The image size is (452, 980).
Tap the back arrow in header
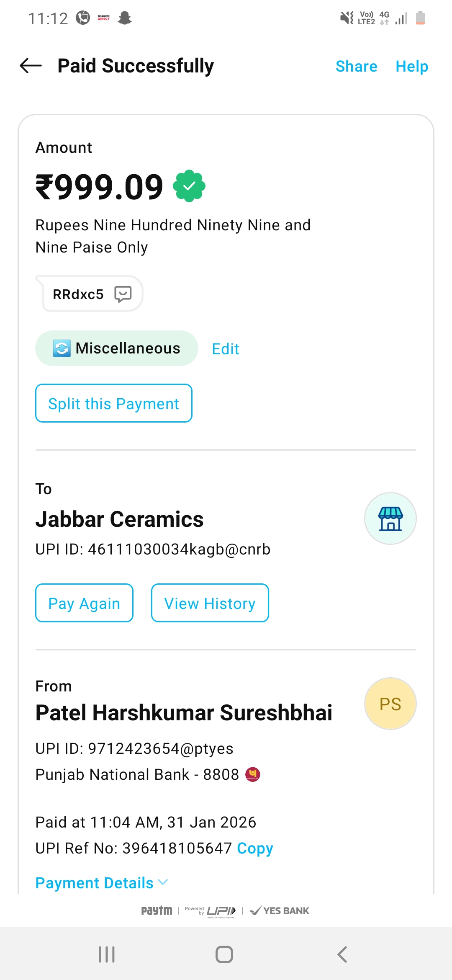tap(31, 66)
